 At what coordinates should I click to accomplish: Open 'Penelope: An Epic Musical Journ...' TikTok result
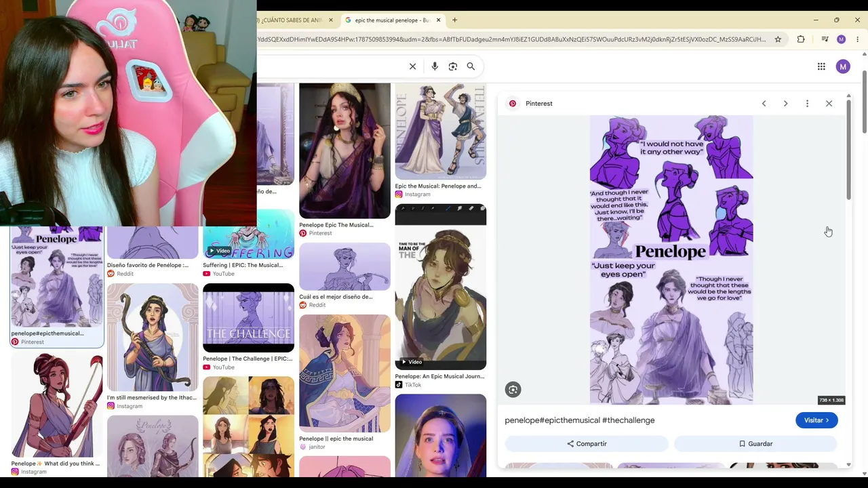439,376
